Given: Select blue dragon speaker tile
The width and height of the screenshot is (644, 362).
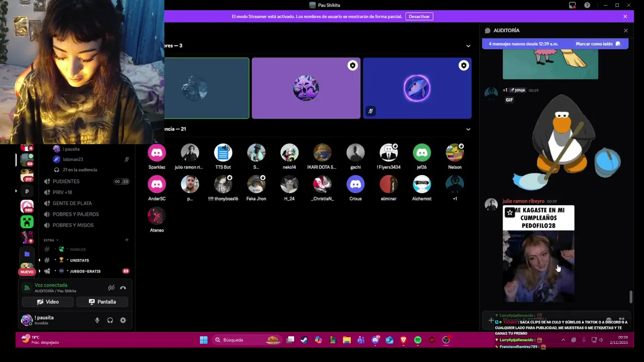Looking at the screenshot, I should click(417, 88).
